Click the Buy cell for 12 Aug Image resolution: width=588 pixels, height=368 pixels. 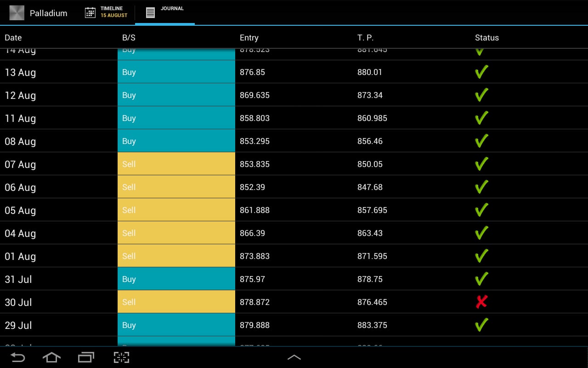coord(176,95)
